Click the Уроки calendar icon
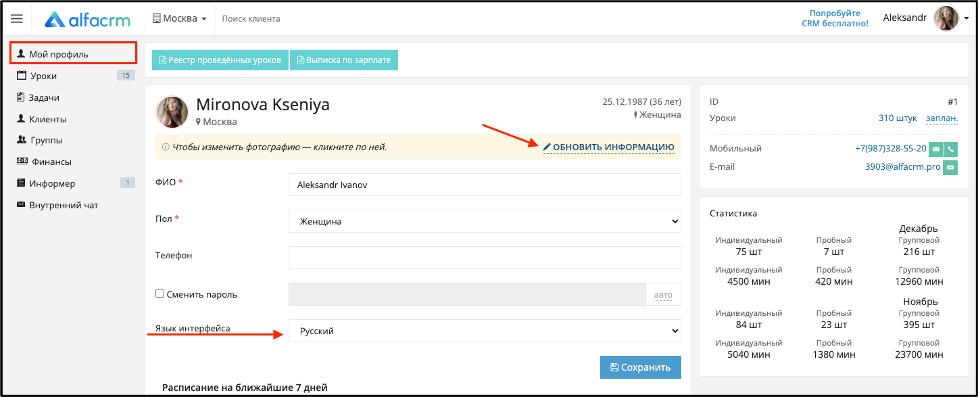This screenshot has width=979, height=397. pos(21,76)
